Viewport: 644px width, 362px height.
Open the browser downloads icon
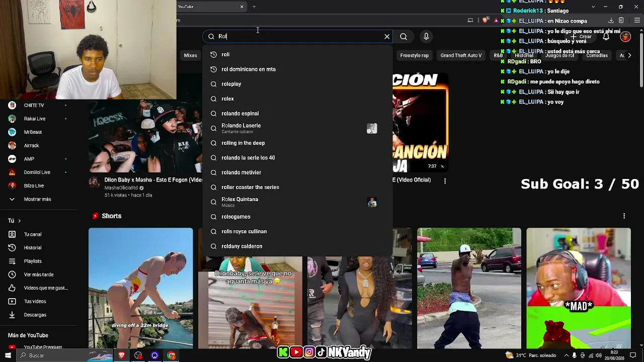pos(611,20)
